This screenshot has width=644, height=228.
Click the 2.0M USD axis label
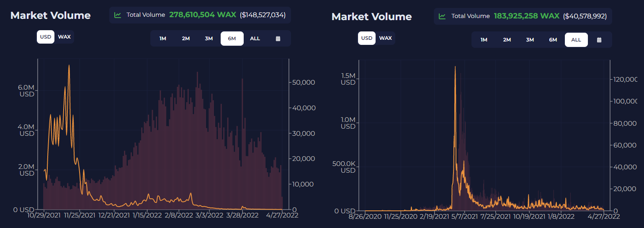(26, 170)
